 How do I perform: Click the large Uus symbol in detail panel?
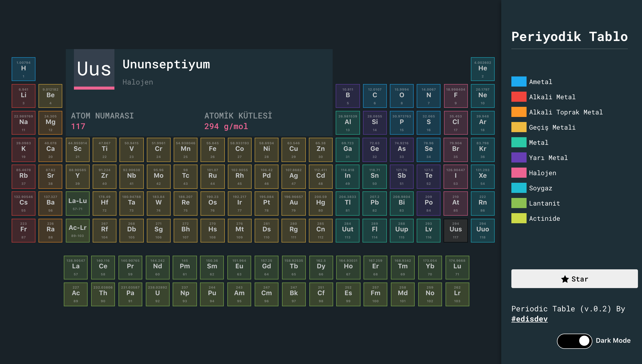(x=94, y=69)
